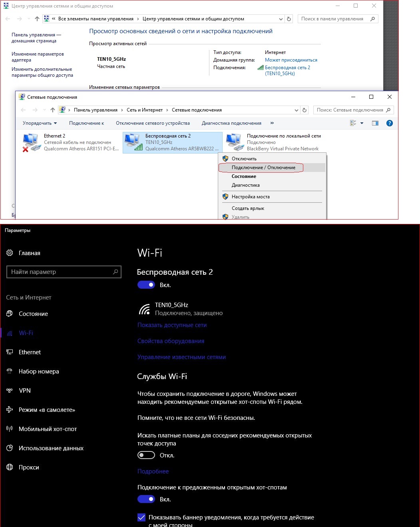Select Диагностика in the context menu
The height and width of the screenshot is (527, 420).
tap(272, 185)
